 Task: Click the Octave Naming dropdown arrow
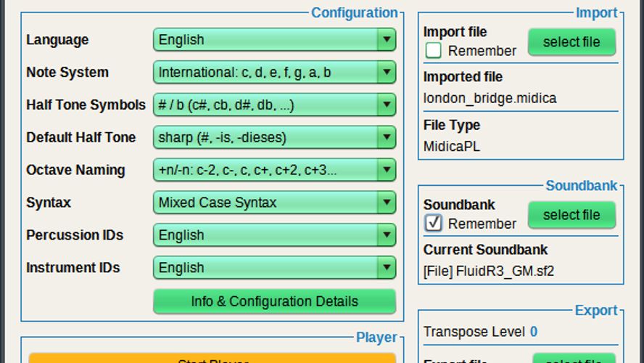pos(387,170)
